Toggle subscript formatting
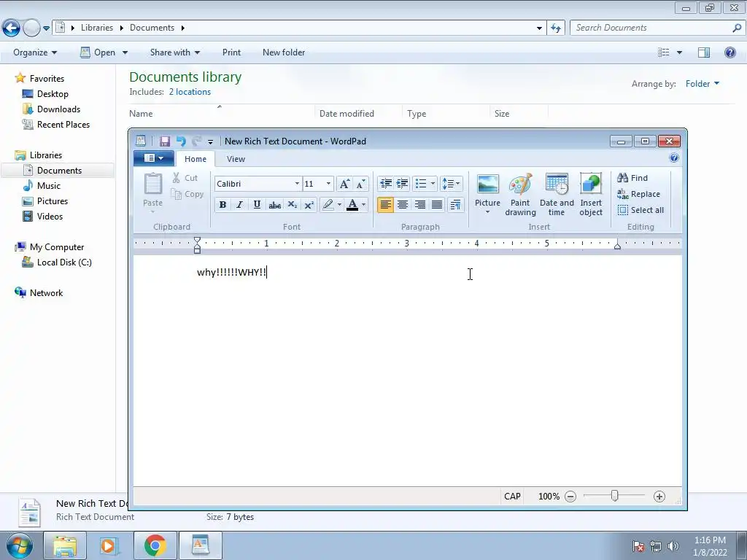This screenshot has width=747, height=560. (x=292, y=205)
